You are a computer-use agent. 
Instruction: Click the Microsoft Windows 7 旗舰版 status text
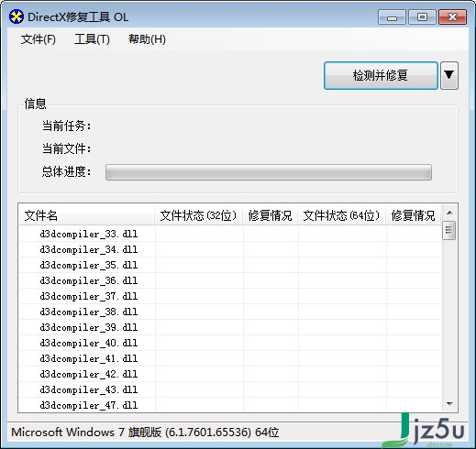tap(145, 433)
